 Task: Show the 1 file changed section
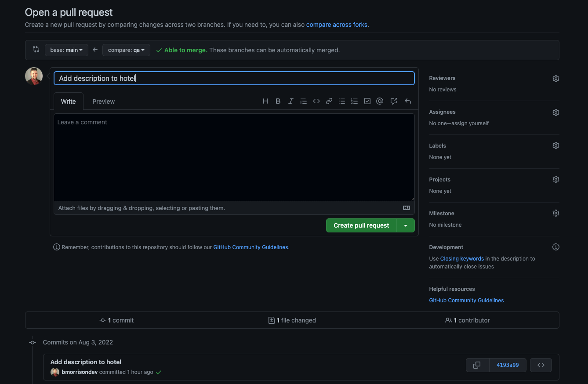(292, 320)
